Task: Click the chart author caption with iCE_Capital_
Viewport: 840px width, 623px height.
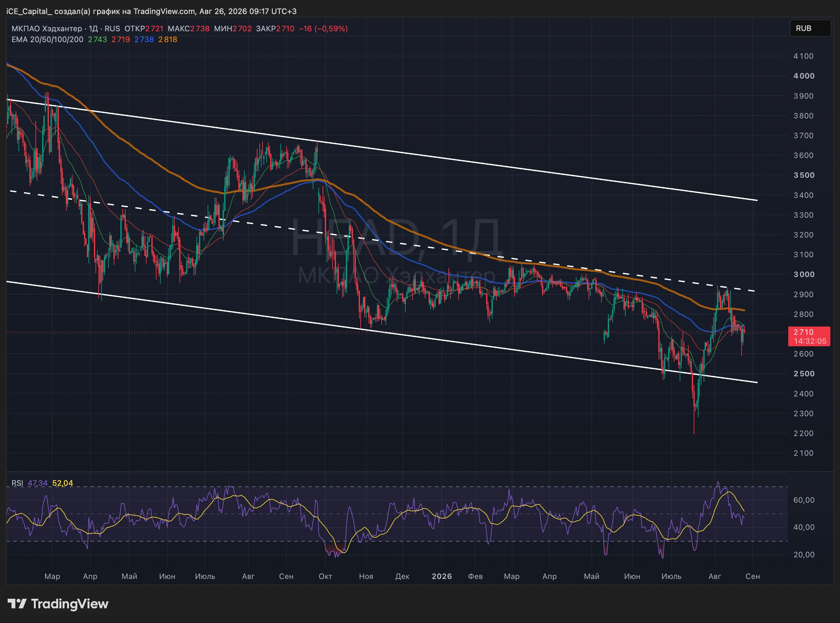Action: point(151,11)
